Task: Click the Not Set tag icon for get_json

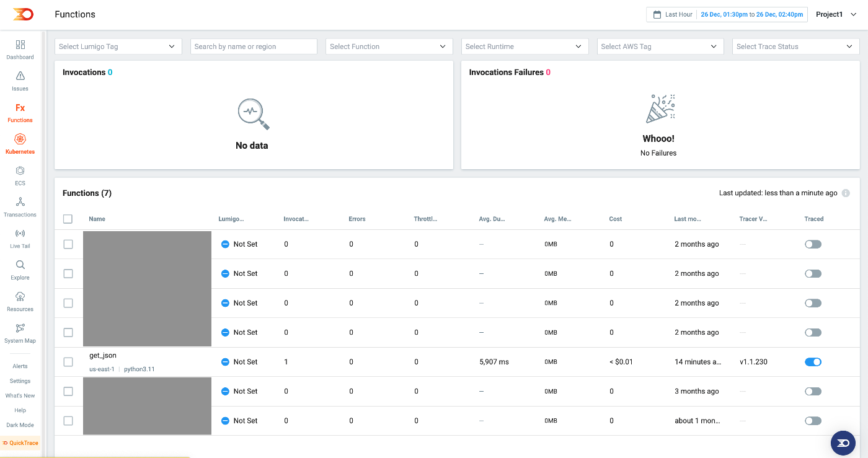Action: click(225, 362)
